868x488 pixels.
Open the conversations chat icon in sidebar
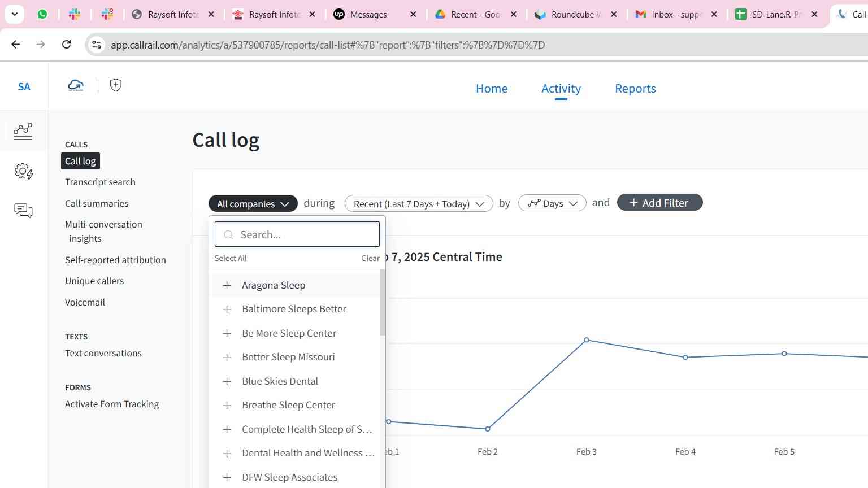(x=23, y=211)
